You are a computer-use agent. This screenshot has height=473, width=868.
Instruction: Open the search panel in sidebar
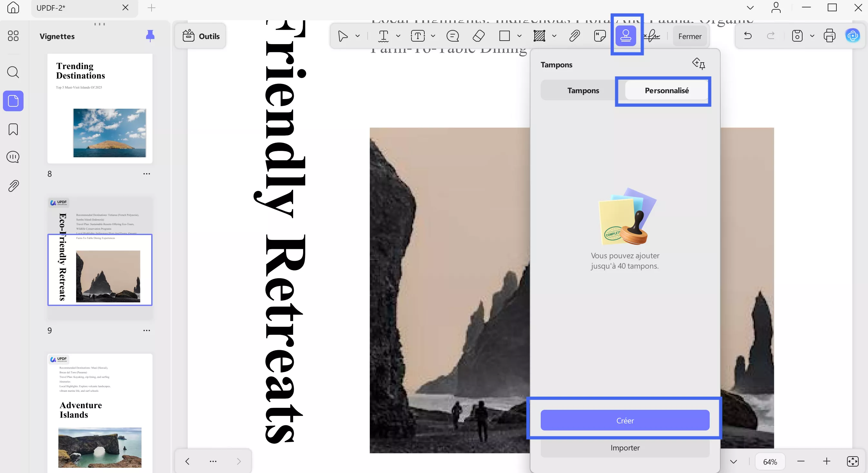(13, 72)
